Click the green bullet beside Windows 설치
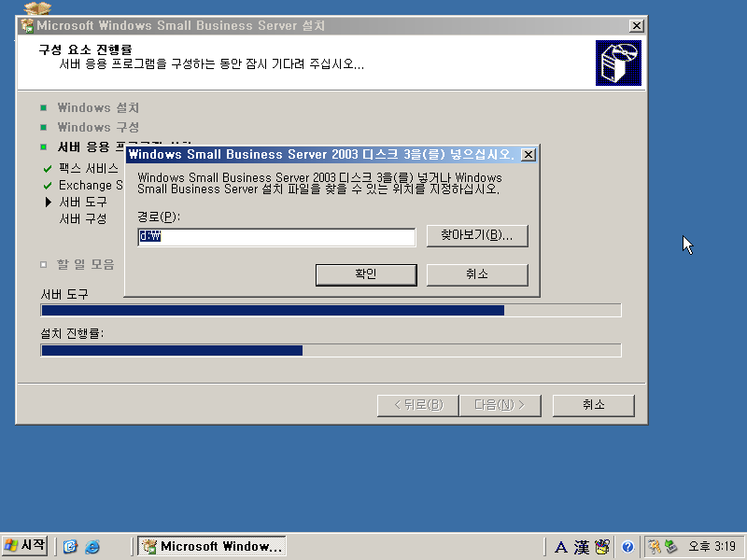The width and height of the screenshot is (747, 560). [43, 107]
